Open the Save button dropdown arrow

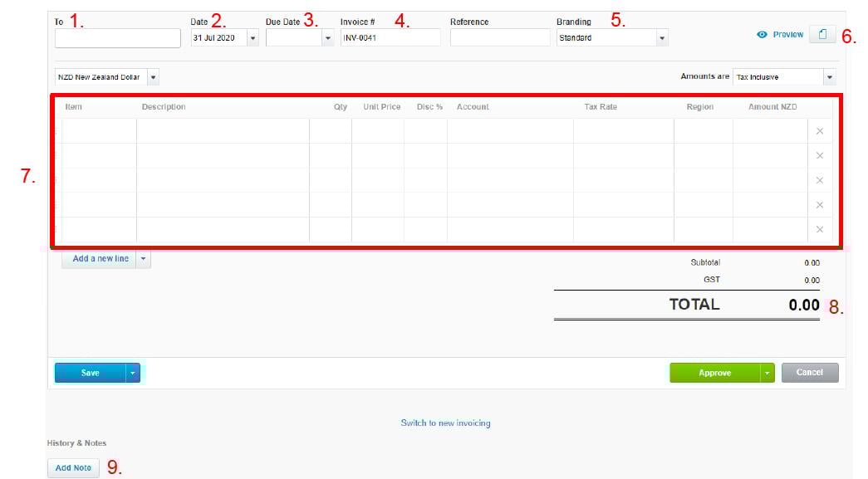click(134, 374)
